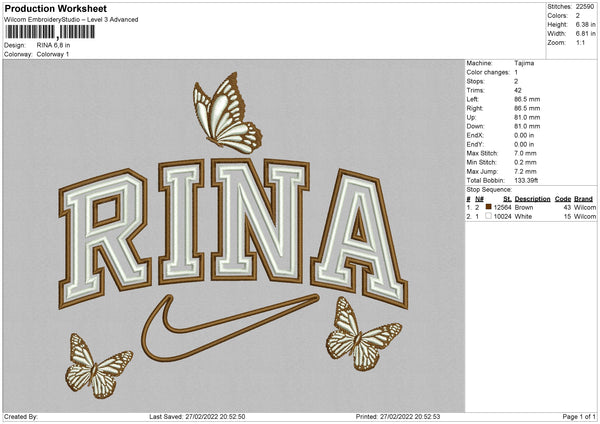Click the Stitches value 22590

pyautogui.click(x=585, y=7)
